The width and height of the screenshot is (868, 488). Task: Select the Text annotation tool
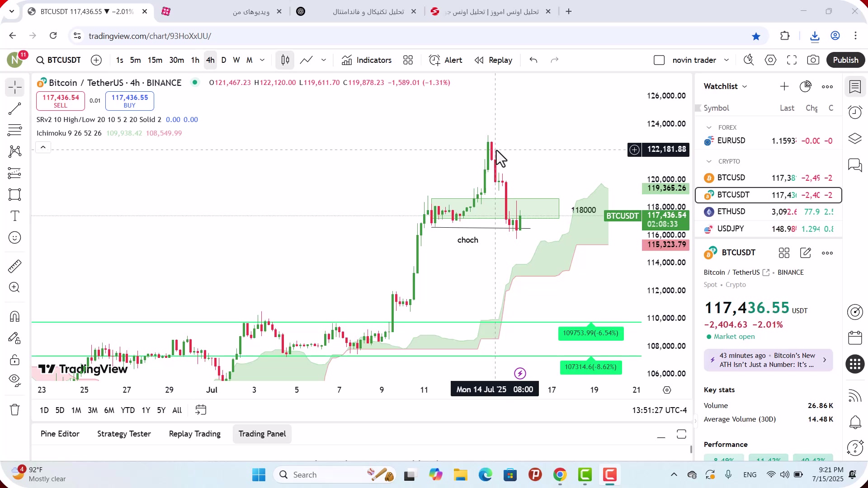[15, 216]
